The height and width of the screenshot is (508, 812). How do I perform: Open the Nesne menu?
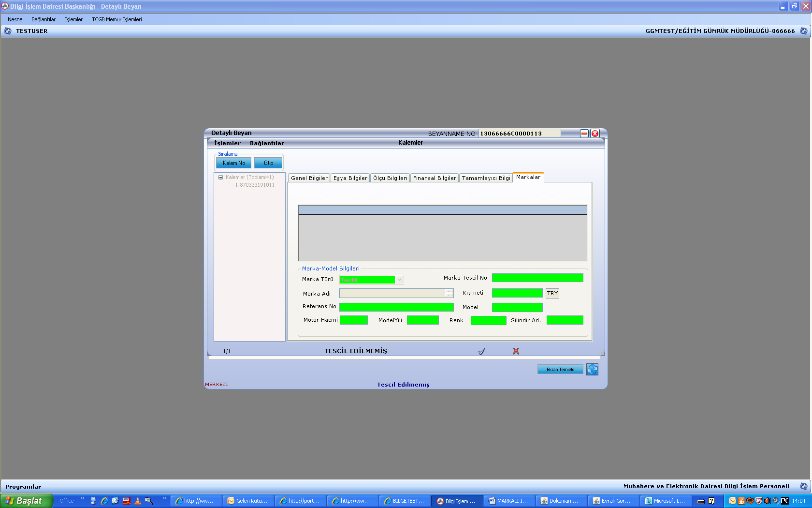coord(15,19)
